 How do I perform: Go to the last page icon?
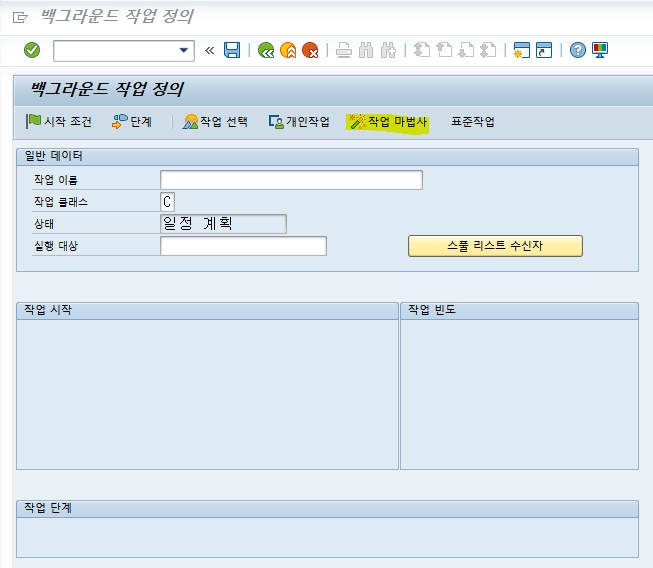[488, 50]
